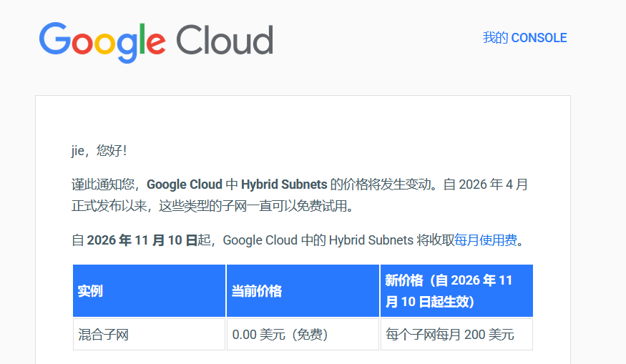Open the 每月使用费 pricing link
Screen dimensions: 626x364
coord(486,240)
